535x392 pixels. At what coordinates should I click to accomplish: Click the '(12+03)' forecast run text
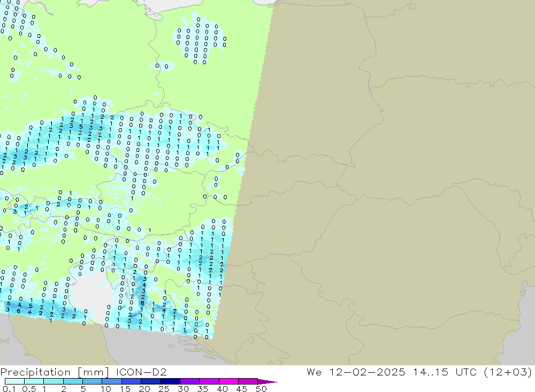pos(507,372)
